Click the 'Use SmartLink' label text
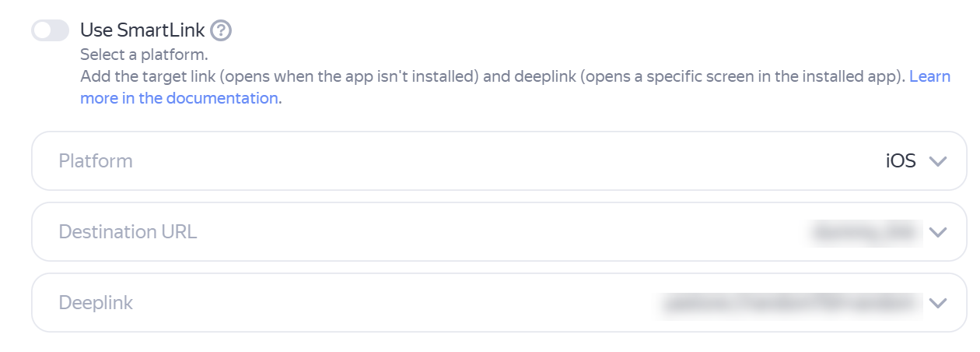The width and height of the screenshot is (980, 352). (142, 30)
